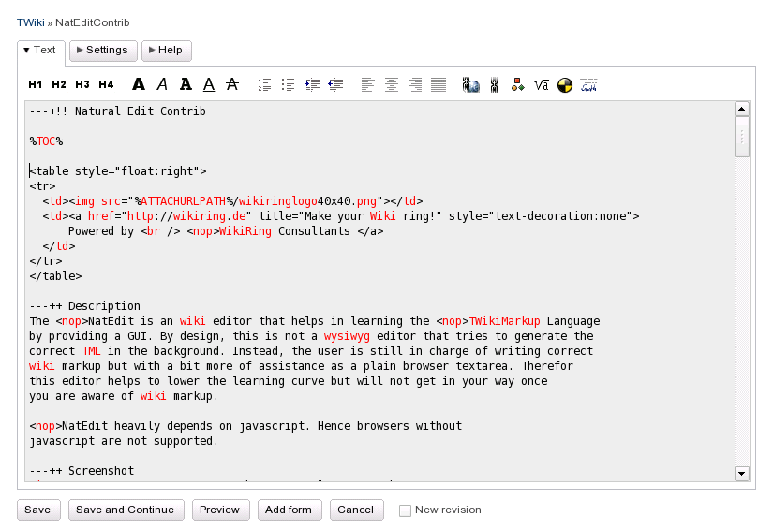Preview the edited topic
This screenshot has height=532, width=773.
[220, 510]
